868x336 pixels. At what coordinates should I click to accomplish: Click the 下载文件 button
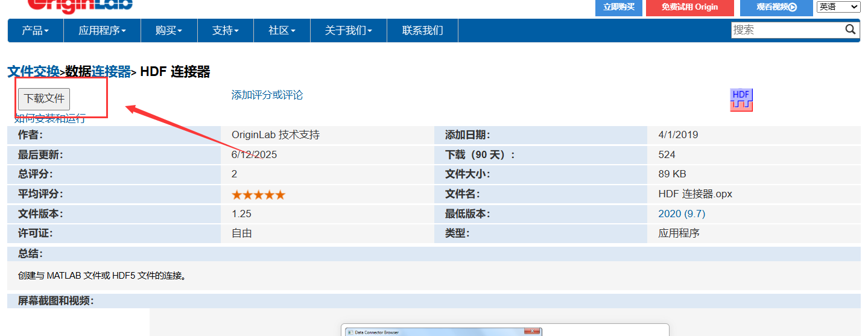(x=44, y=99)
